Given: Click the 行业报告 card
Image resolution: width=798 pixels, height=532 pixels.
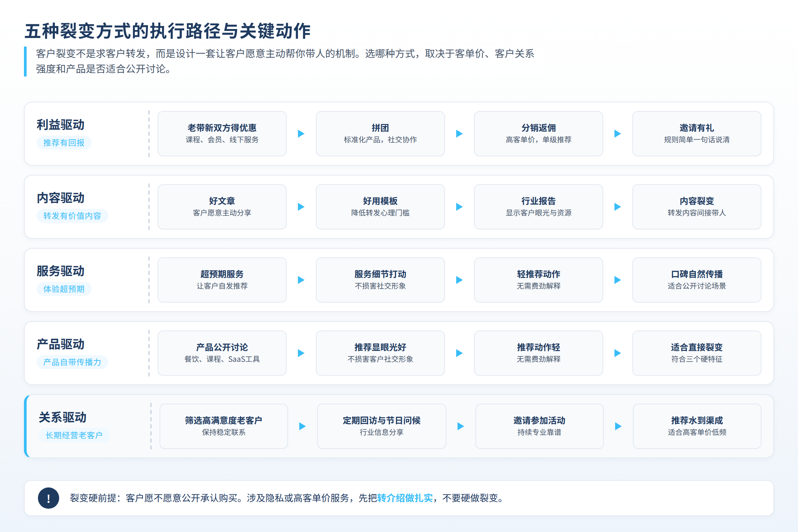Looking at the screenshot, I should pyautogui.click(x=538, y=207).
